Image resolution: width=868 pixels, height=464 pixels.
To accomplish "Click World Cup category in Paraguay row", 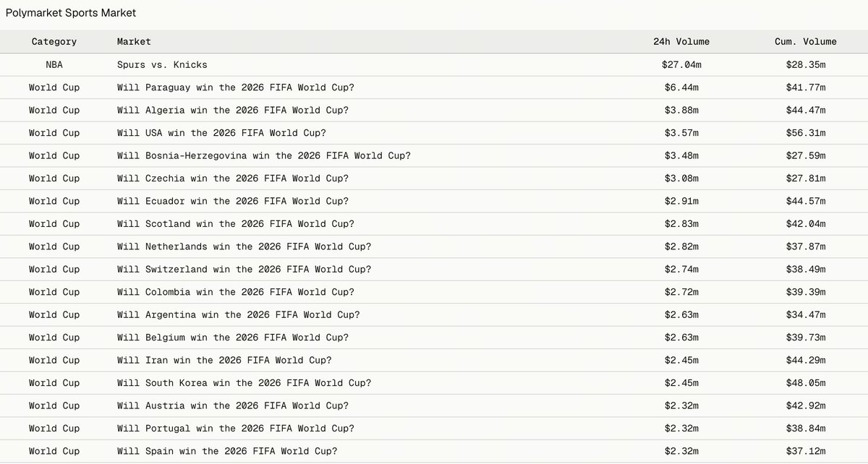I will 54,87.
